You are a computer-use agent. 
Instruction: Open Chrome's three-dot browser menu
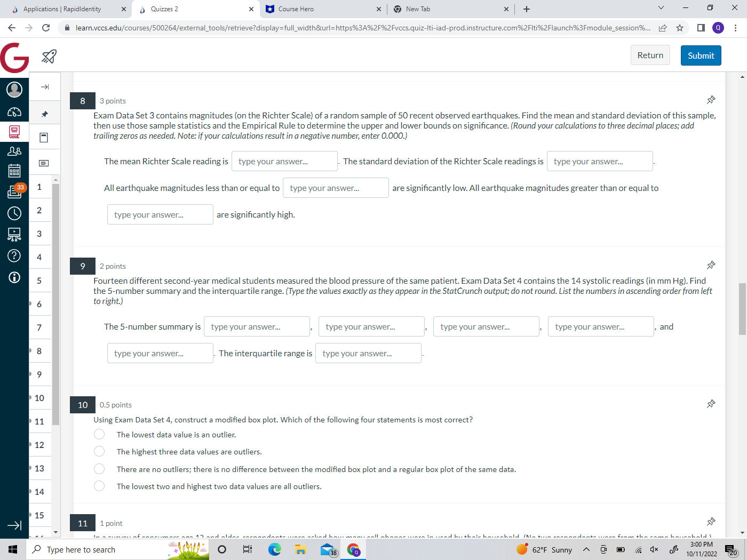pos(736,28)
